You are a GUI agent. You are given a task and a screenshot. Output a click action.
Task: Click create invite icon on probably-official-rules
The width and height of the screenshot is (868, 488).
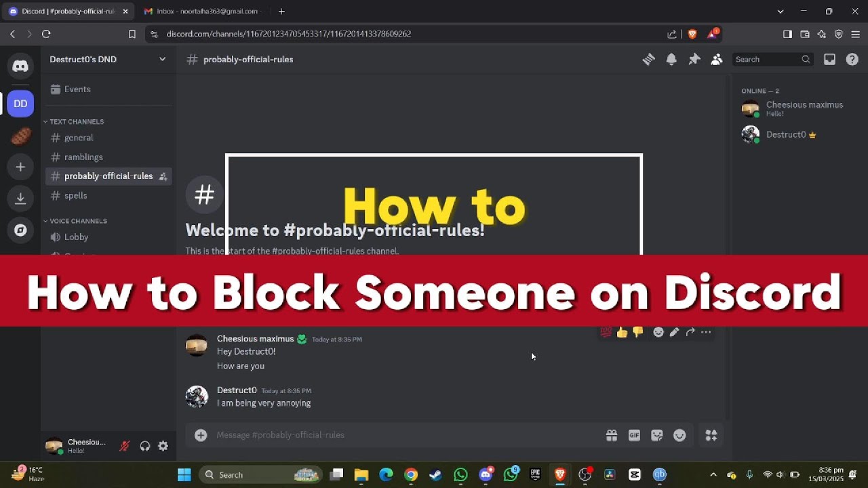163,176
